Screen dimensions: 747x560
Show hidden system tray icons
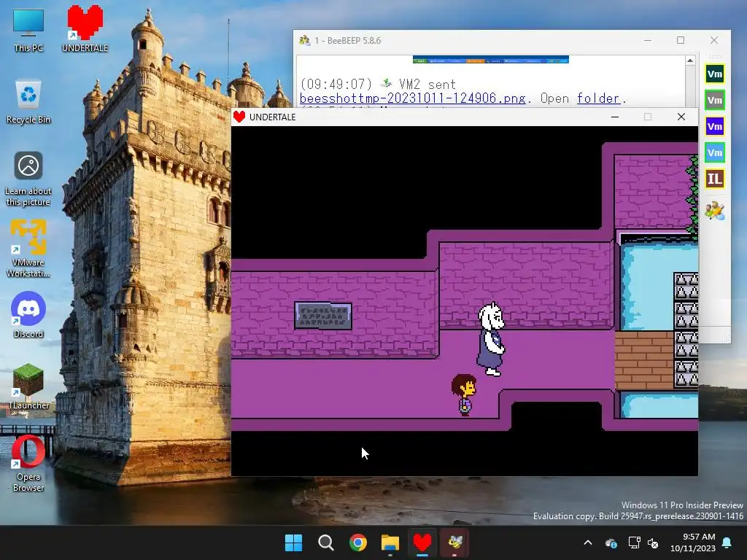coord(588,542)
